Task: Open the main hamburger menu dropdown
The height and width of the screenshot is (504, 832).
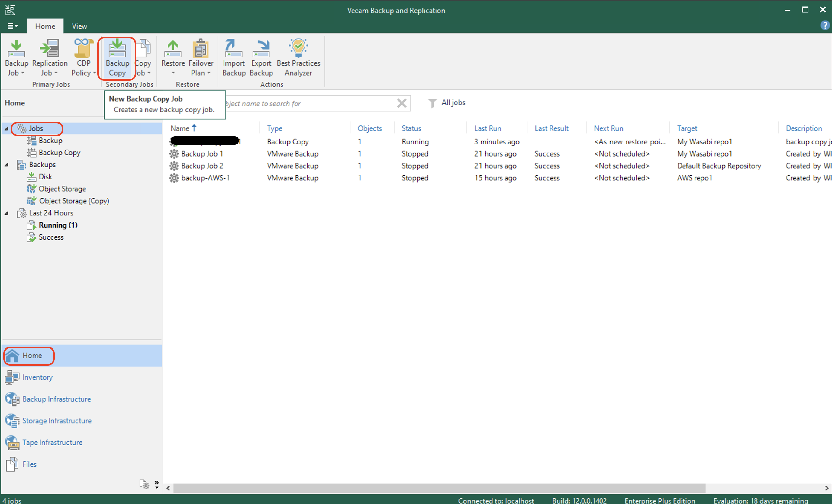Action: pos(12,26)
